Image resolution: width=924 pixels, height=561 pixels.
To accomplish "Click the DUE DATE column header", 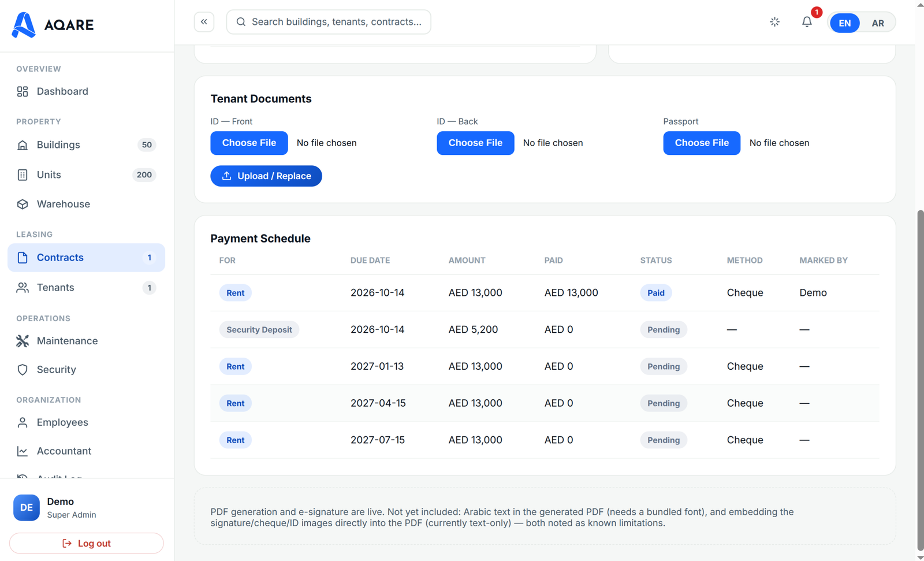I will [370, 261].
